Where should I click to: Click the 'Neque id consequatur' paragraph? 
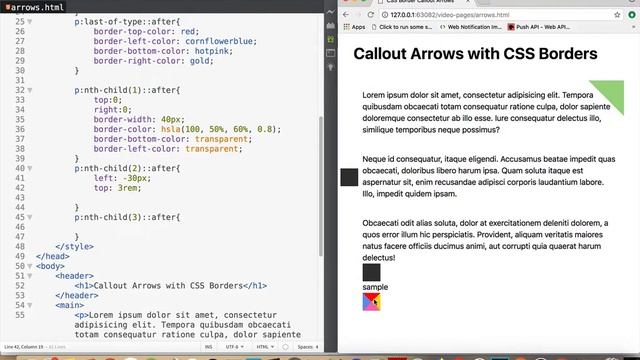(x=489, y=176)
